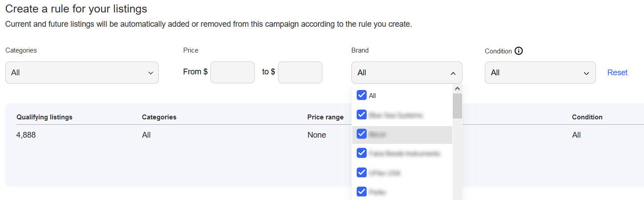Click the Condition dropdown chevron arrow
644x200 pixels.
[587, 73]
